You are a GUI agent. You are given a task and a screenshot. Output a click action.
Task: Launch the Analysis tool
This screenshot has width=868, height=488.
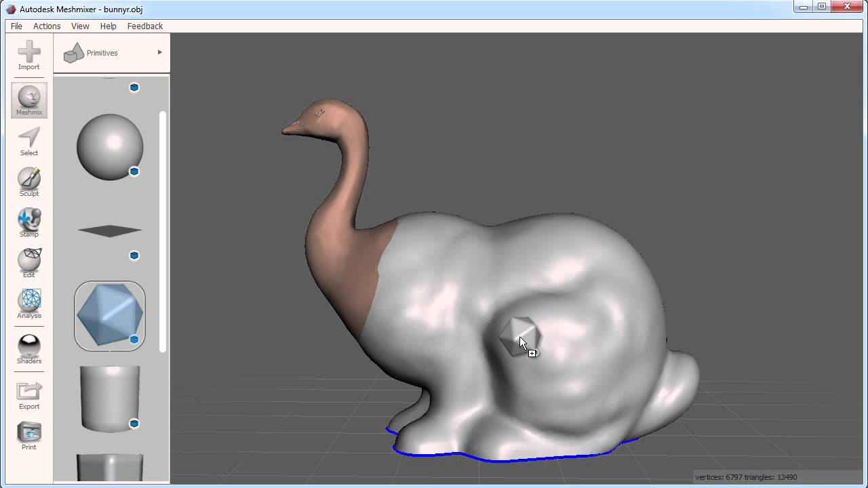tap(29, 304)
